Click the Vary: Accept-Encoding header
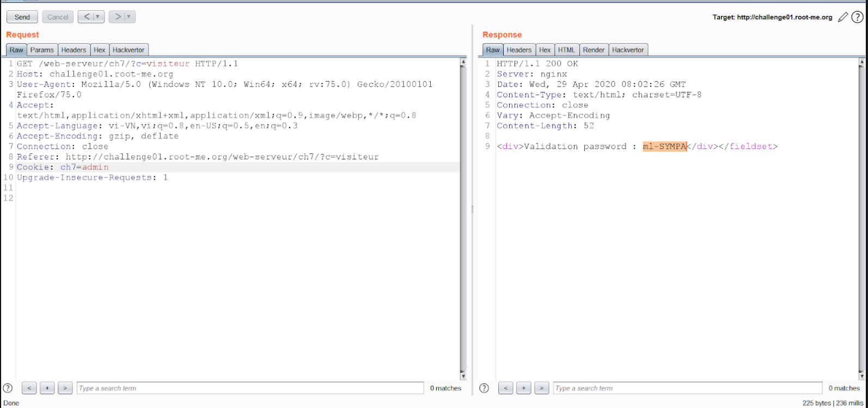This screenshot has height=408, width=868. coord(553,115)
